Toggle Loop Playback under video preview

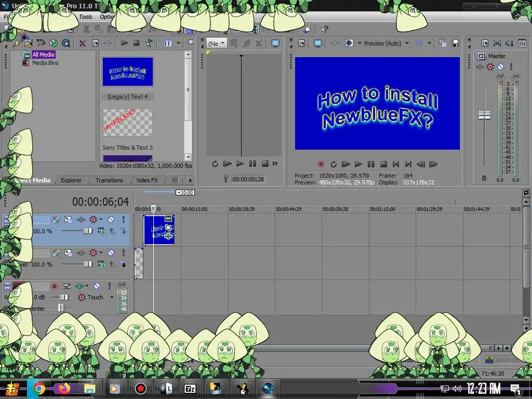pos(333,164)
